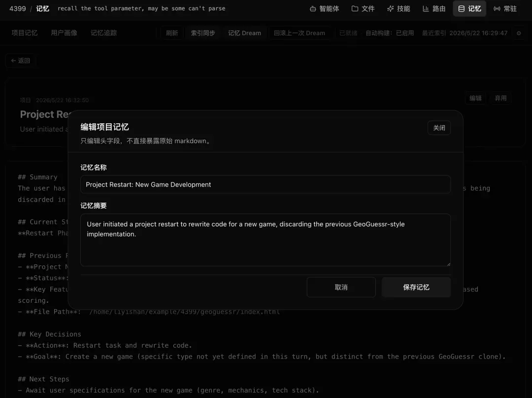Click the 弃用 deprecate button

coord(500,98)
